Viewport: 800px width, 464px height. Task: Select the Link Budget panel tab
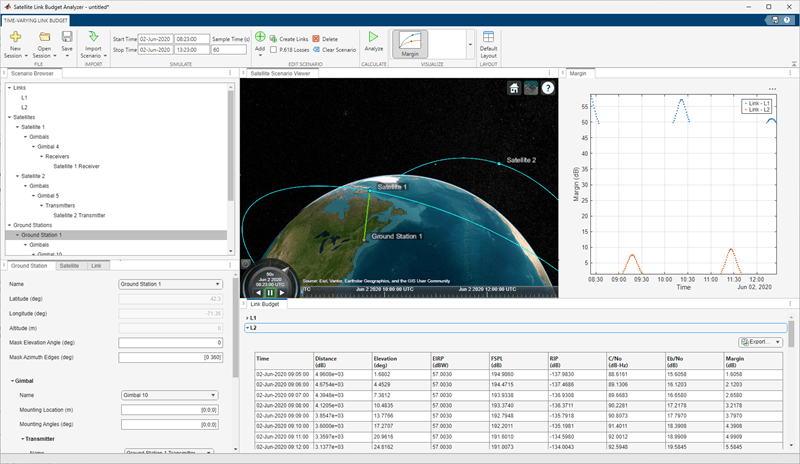pos(265,304)
